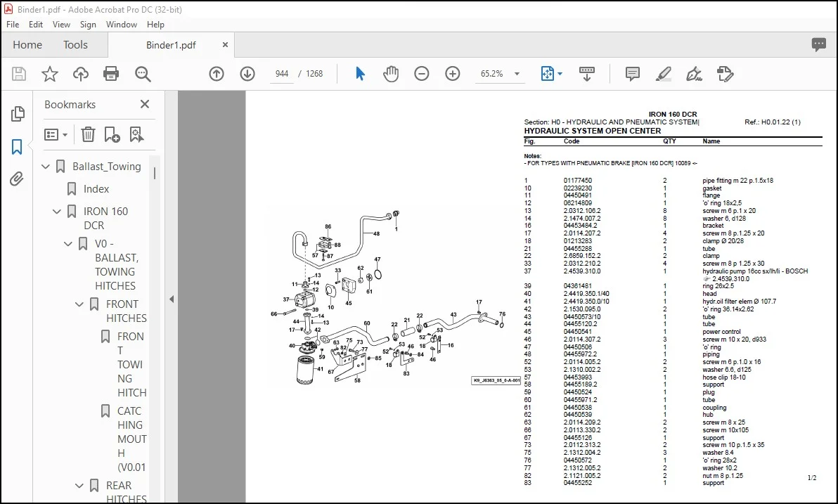The height and width of the screenshot is (504, 838).
Task: Add a new bookmark icon
Action: (x=112, y=134)
